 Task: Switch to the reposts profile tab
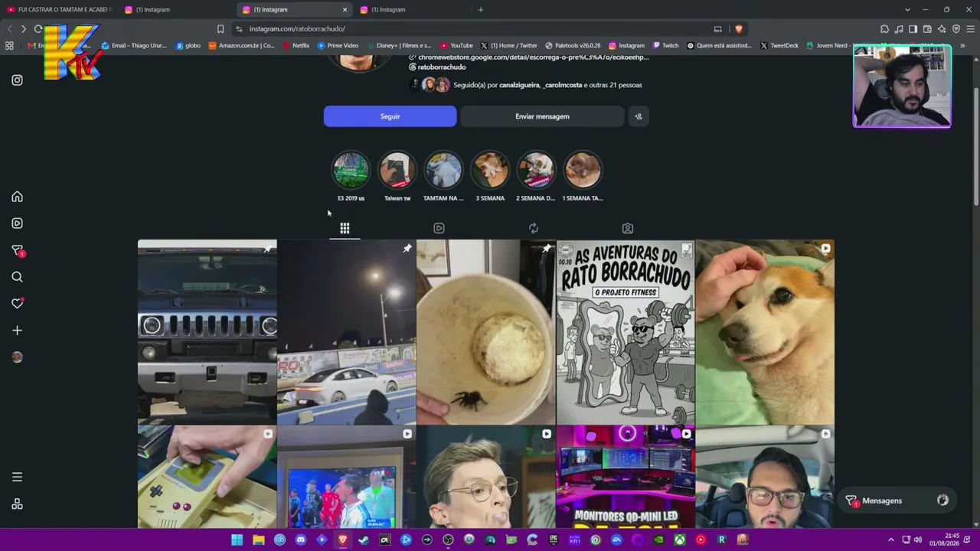(534, 228)
